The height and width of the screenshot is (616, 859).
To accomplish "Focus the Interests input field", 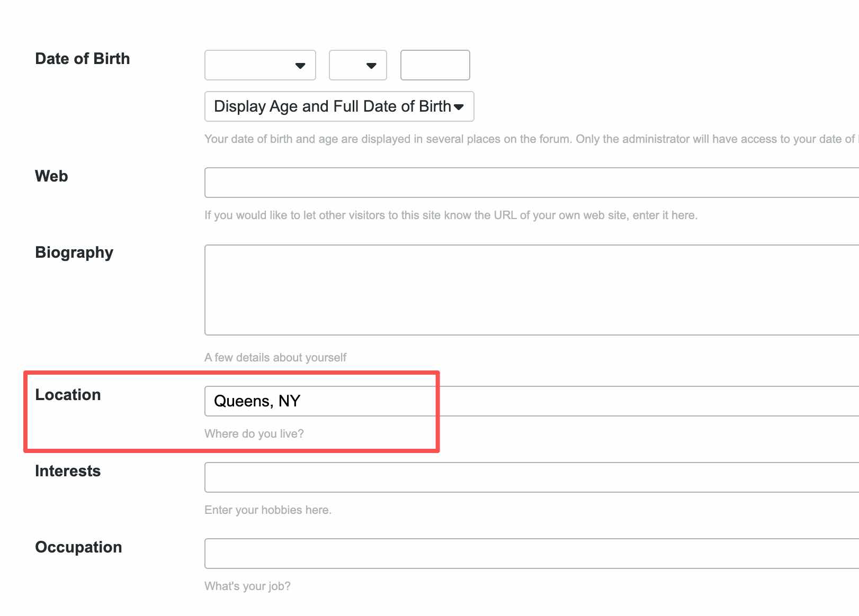I will (530, 477).
